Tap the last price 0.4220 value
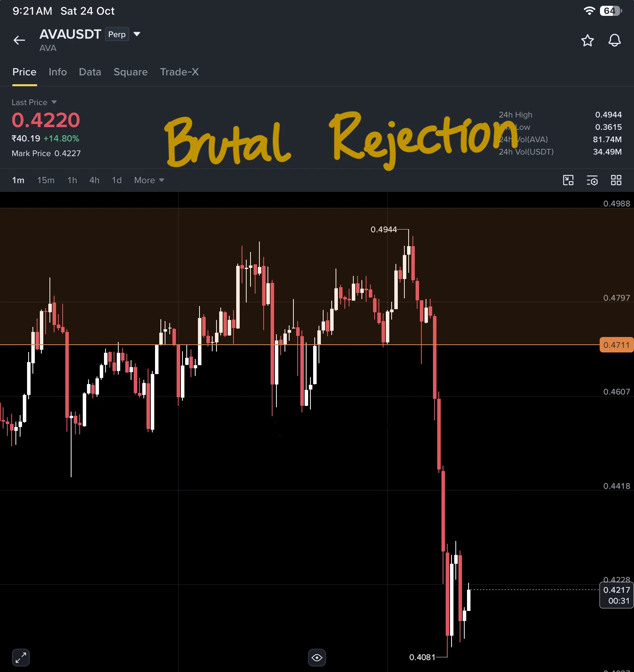 [x=46, y=120]
